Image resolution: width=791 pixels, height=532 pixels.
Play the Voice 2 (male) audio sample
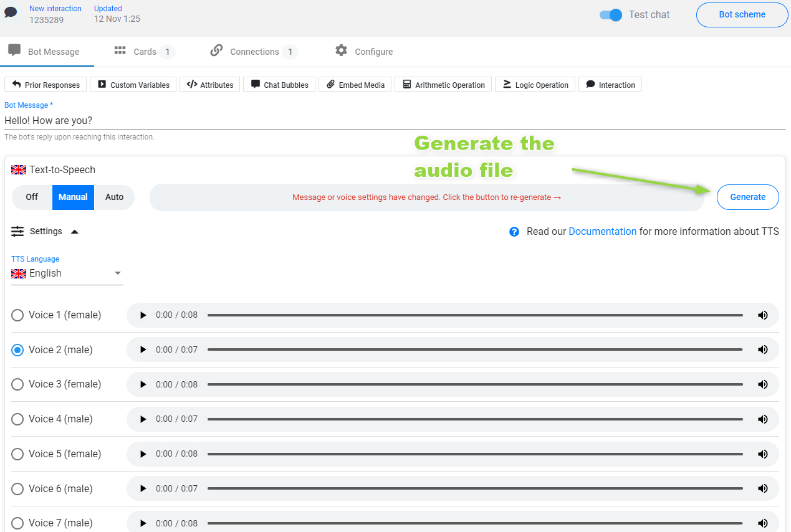tap(143, 350)
